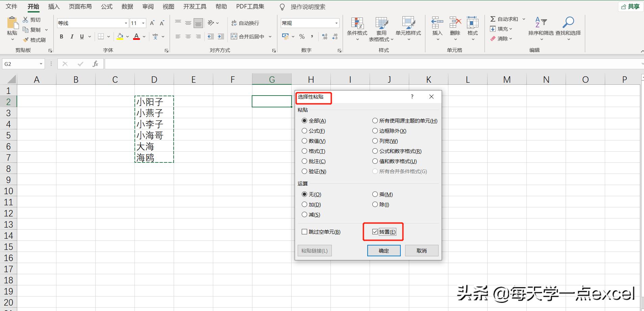
Task: Apply bold formatting
Action: click(61, 36)
